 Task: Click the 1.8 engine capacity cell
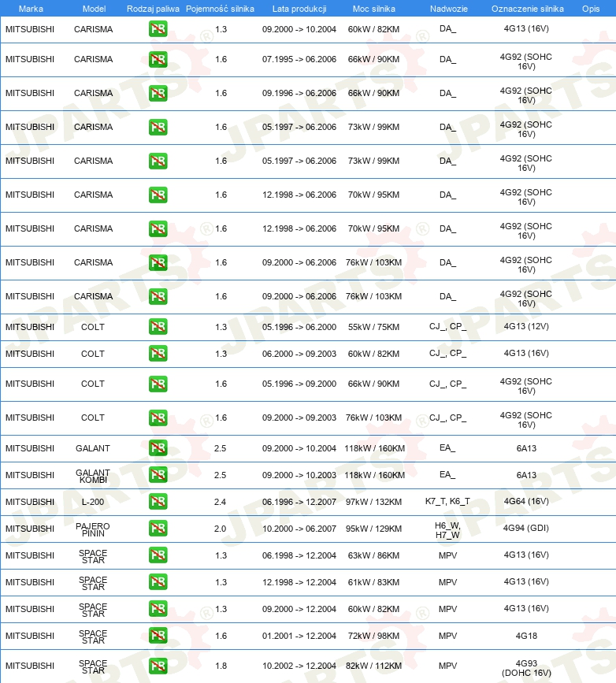point(221,666)
